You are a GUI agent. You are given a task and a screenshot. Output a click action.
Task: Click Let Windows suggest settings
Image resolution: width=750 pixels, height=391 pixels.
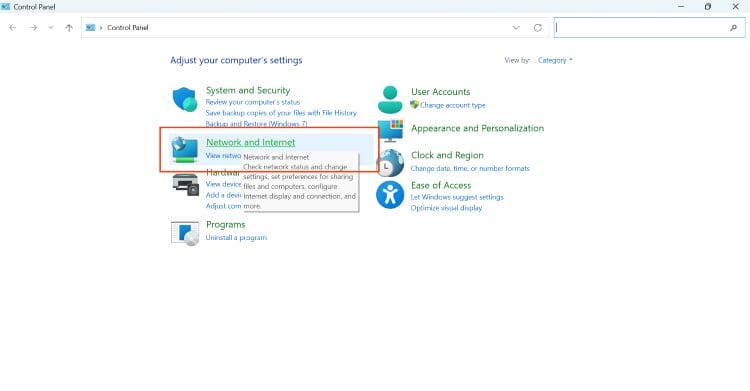click(457, 197)
